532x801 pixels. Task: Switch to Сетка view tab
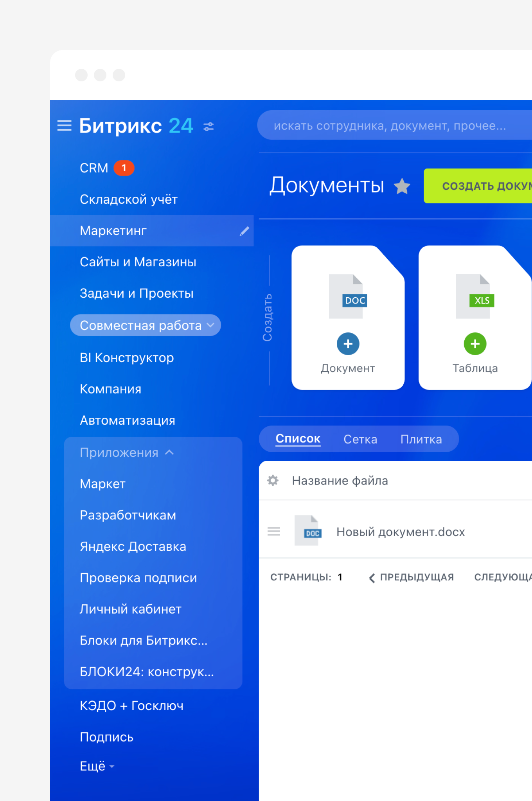[360, 439]
